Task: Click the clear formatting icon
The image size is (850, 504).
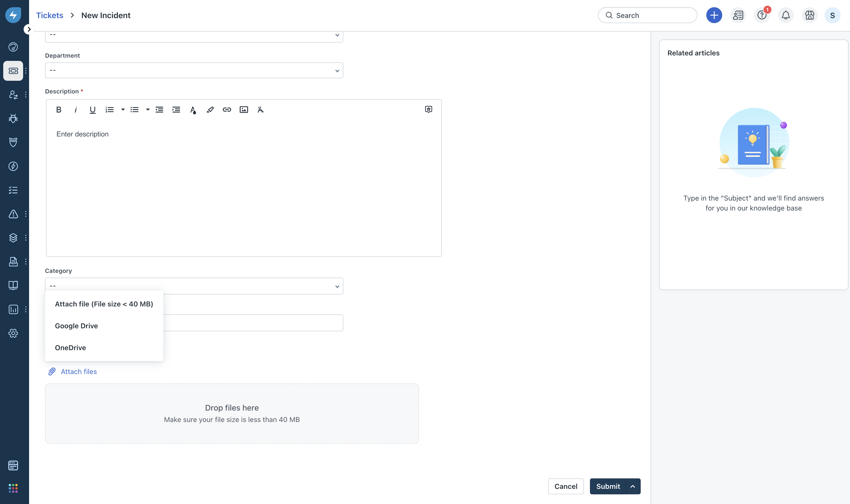Action: (261, 110)
